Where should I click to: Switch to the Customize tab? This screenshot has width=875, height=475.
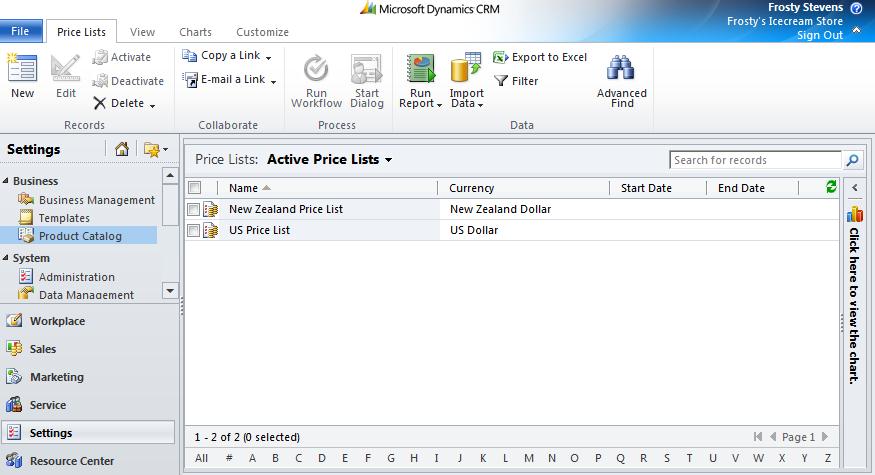(262, 32)
